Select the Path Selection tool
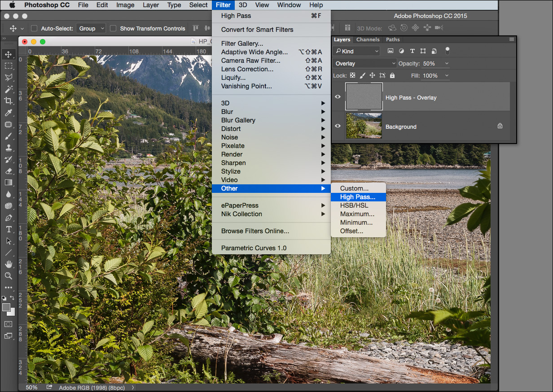The height and width of the screenshot is (392, 553). point(9,241)
